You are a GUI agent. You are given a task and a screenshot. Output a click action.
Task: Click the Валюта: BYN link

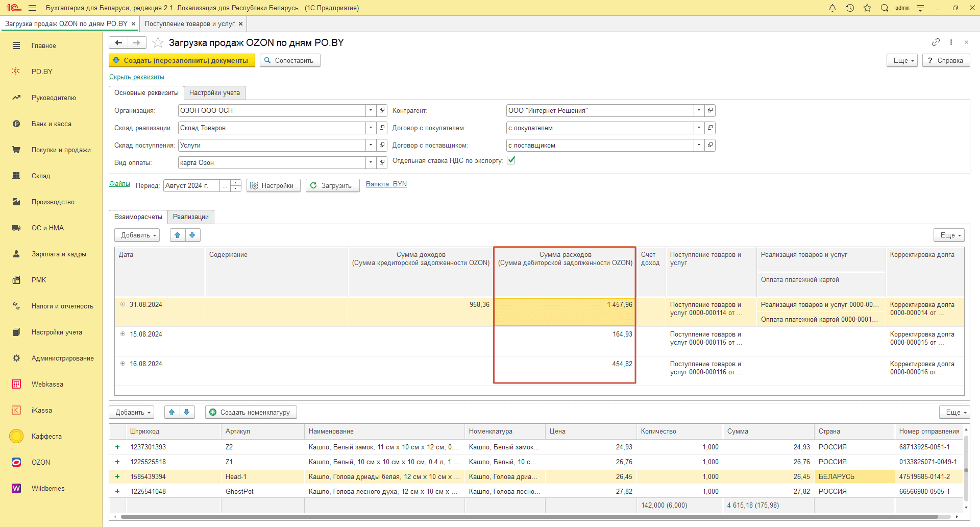(x=386, y=184)
